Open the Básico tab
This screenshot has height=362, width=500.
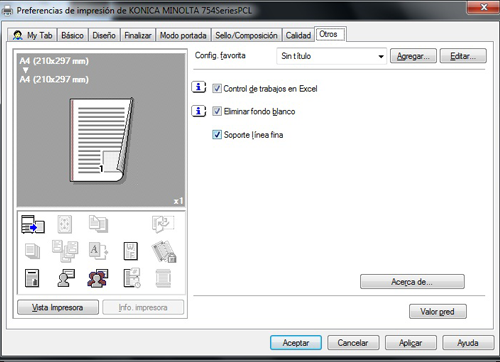(x=72, y=35)
